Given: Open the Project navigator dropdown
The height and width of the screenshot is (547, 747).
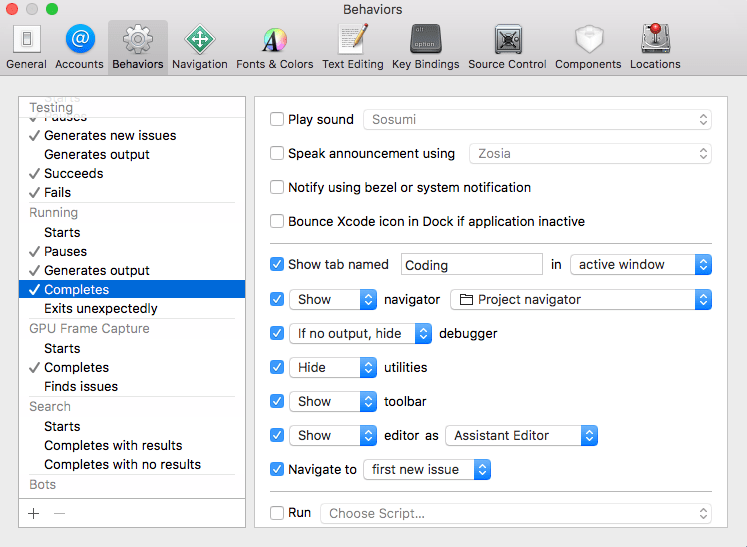Looking at the screenshot, I should 580,299.
